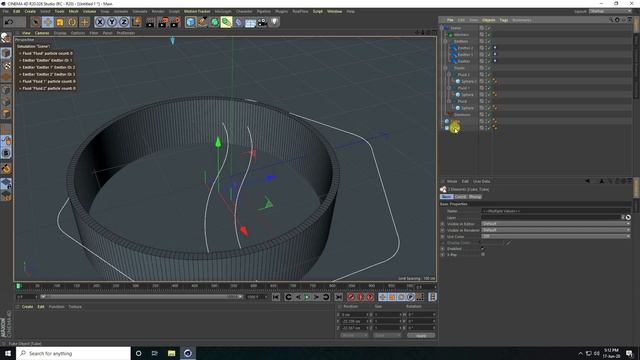
Task: Collapse the top Scene object
Action: 442,28
